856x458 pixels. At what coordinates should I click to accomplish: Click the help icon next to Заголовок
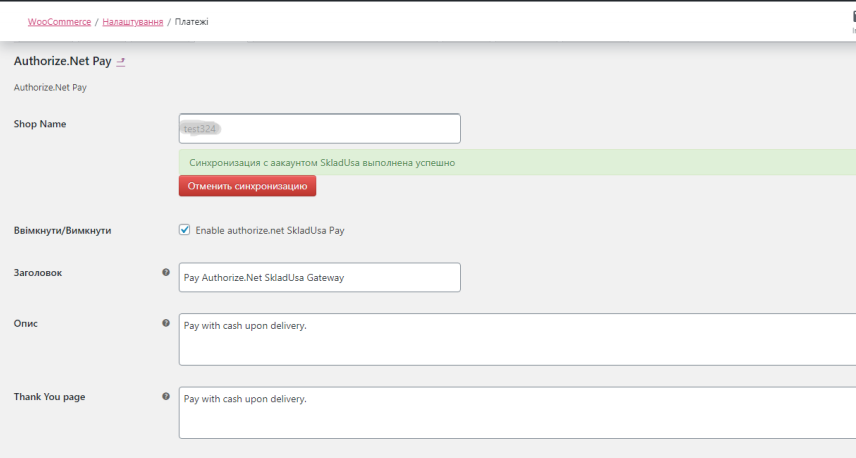[x=166, y=272]
